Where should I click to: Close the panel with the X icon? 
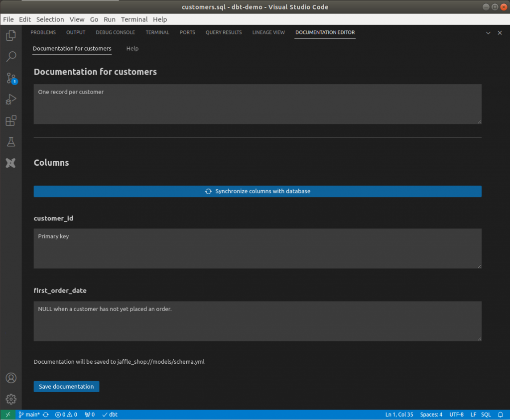pyautogui.click(x=500, y=33)
